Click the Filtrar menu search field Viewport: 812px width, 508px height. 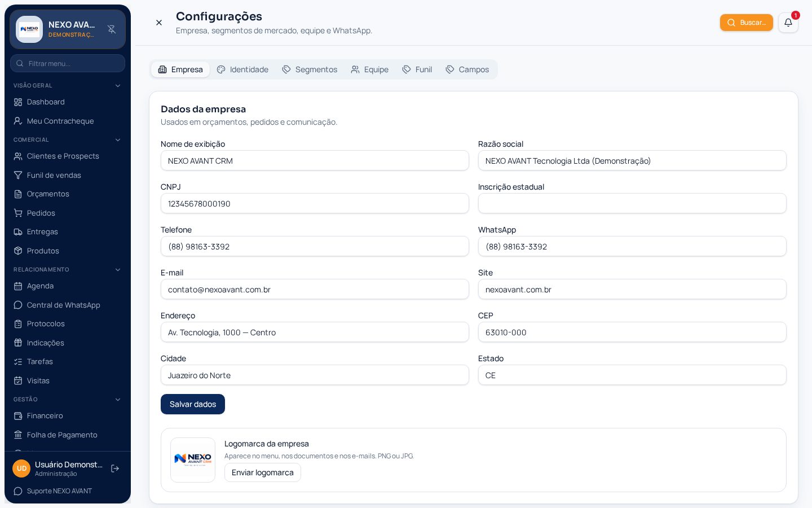[x=68, y=63]
